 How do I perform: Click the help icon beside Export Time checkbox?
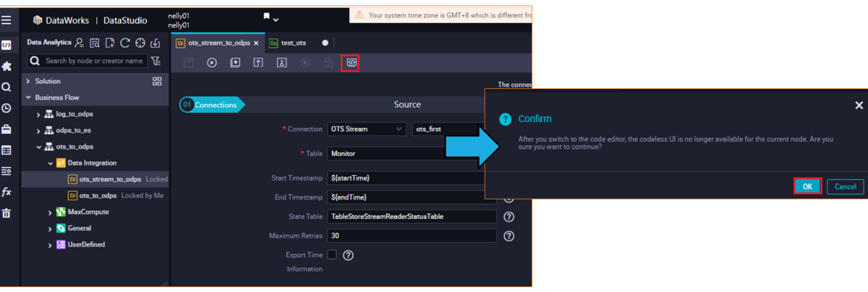[349, 254]
